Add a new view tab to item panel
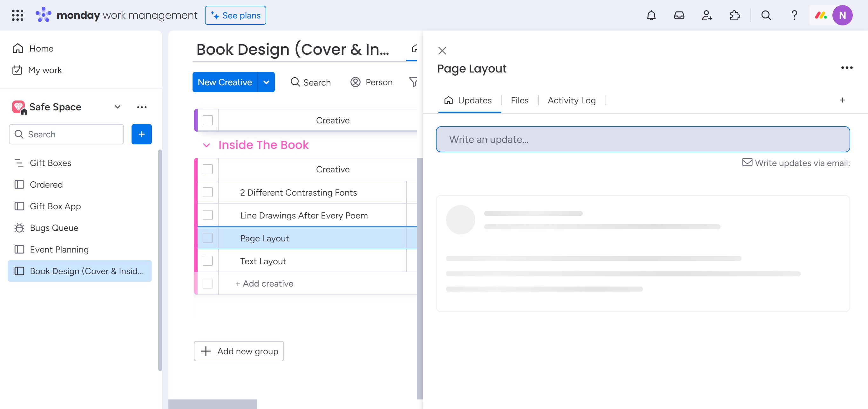868x409 pixels. pos(842,100)
